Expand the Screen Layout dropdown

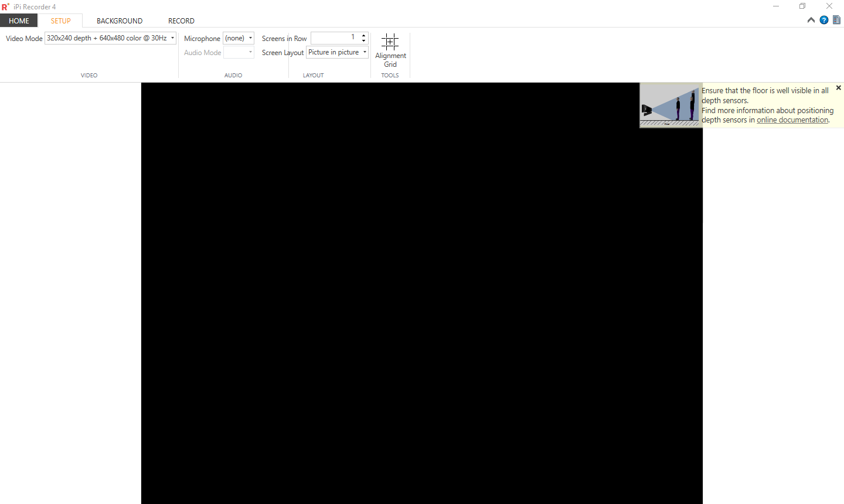tap(337, 52)
